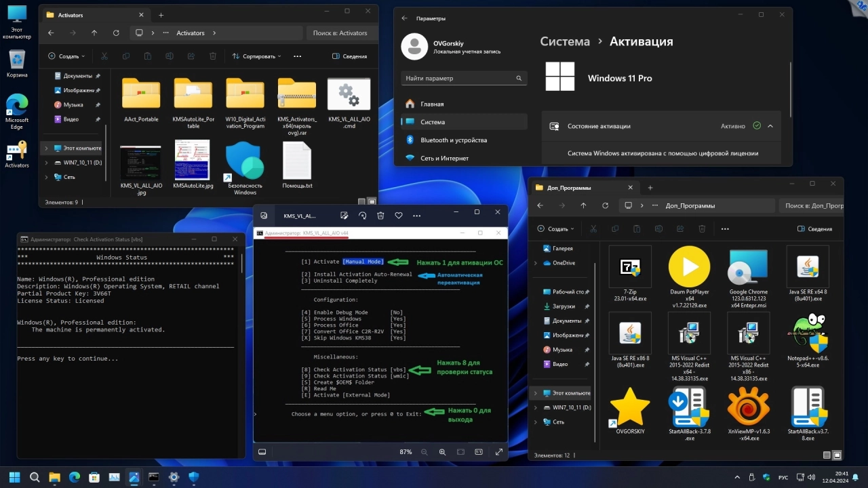Go back in the Settings window
The height and width of the screenshot is (488, 868).
[405, 18]
